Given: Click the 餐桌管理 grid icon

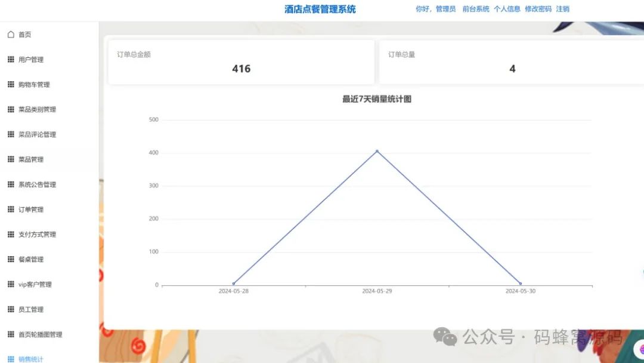Looking at the screenshot, I should pos(10,259).
